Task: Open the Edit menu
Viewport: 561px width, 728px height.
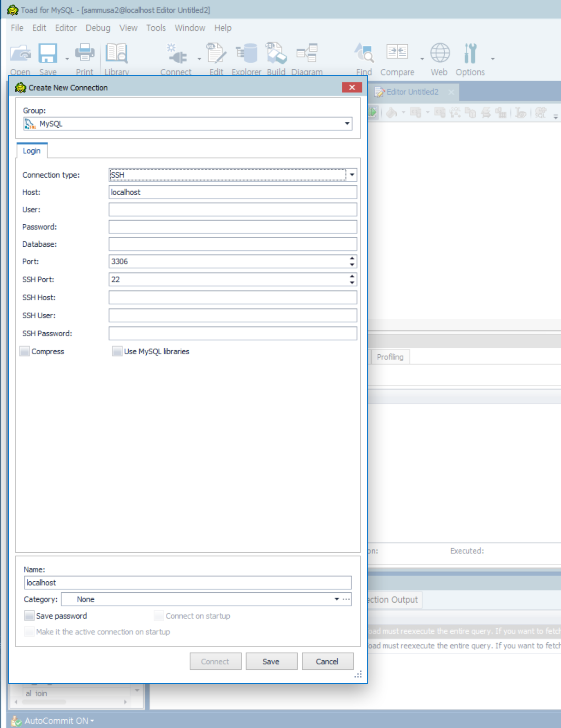Action: pos(39,28)
